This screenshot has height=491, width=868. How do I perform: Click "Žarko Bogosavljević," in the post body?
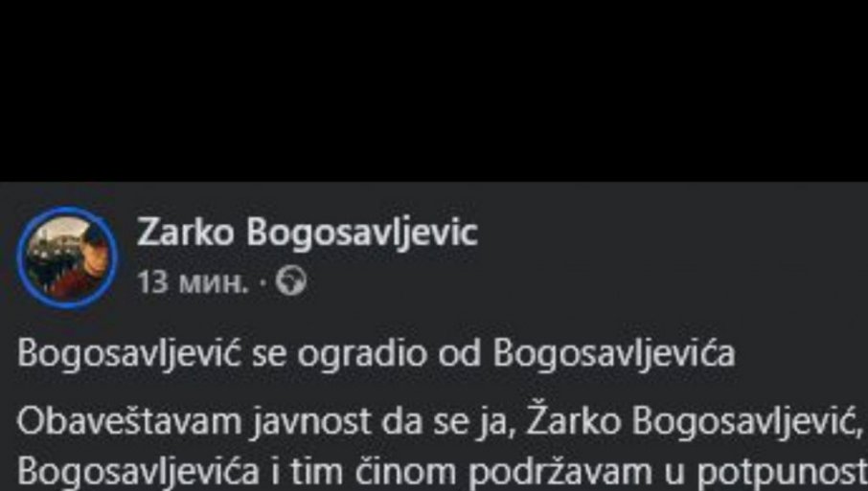[x=696, y=423]
